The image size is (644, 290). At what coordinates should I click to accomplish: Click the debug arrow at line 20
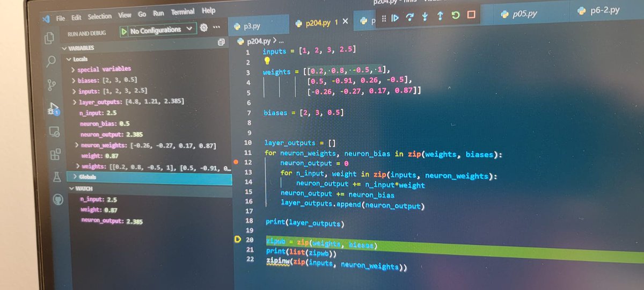coord(237,240)
